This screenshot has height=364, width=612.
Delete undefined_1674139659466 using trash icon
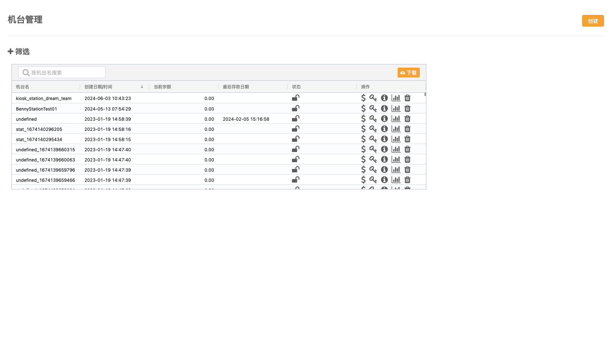407,180
